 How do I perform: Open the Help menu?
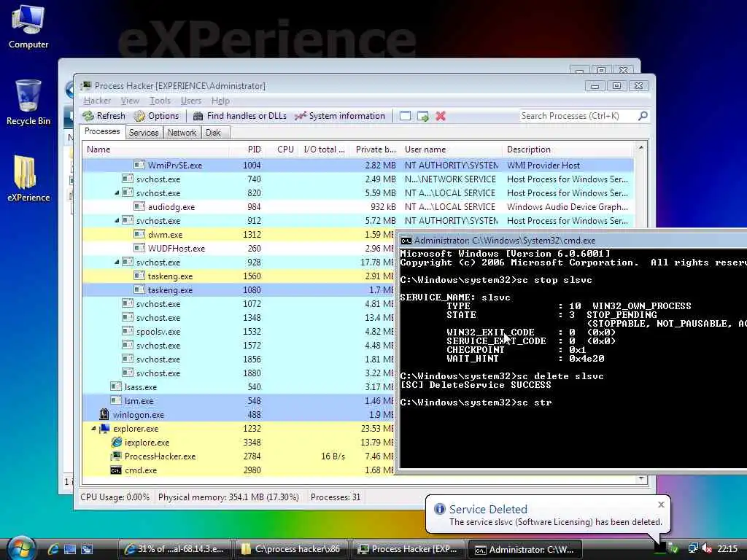pyautogui.click(x=220, y=101)
